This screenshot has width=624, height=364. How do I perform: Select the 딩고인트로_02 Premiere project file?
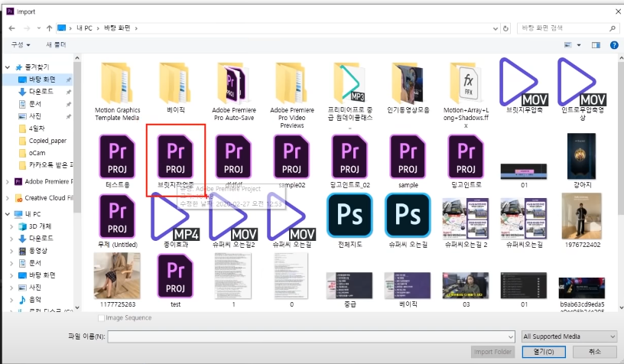(x=349, y=161)
